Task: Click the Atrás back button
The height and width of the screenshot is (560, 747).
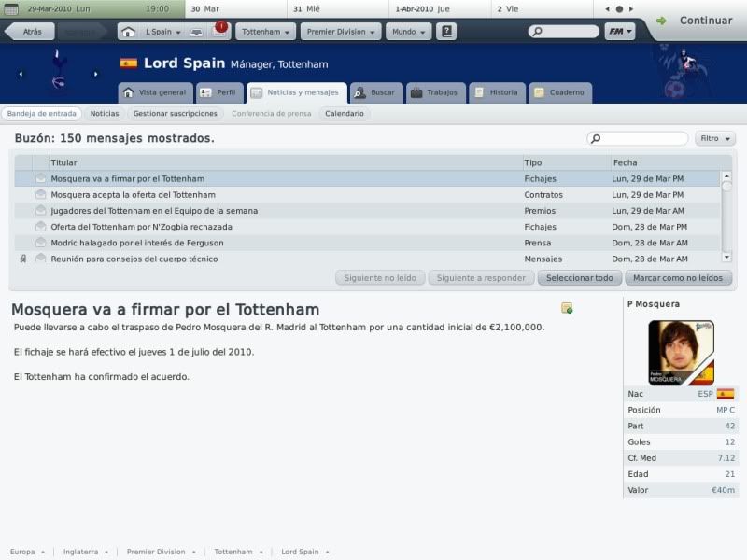Action: click(30, 32)
